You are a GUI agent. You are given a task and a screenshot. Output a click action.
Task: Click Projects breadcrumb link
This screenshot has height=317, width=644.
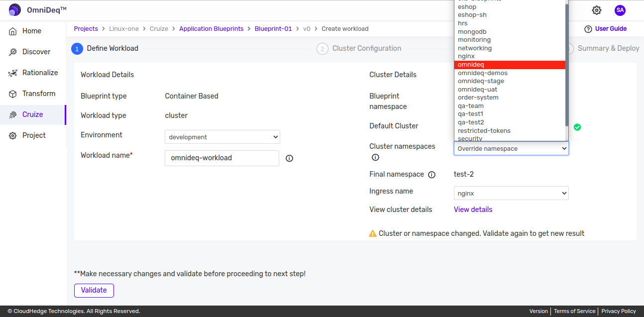click(x=86, y=29)
